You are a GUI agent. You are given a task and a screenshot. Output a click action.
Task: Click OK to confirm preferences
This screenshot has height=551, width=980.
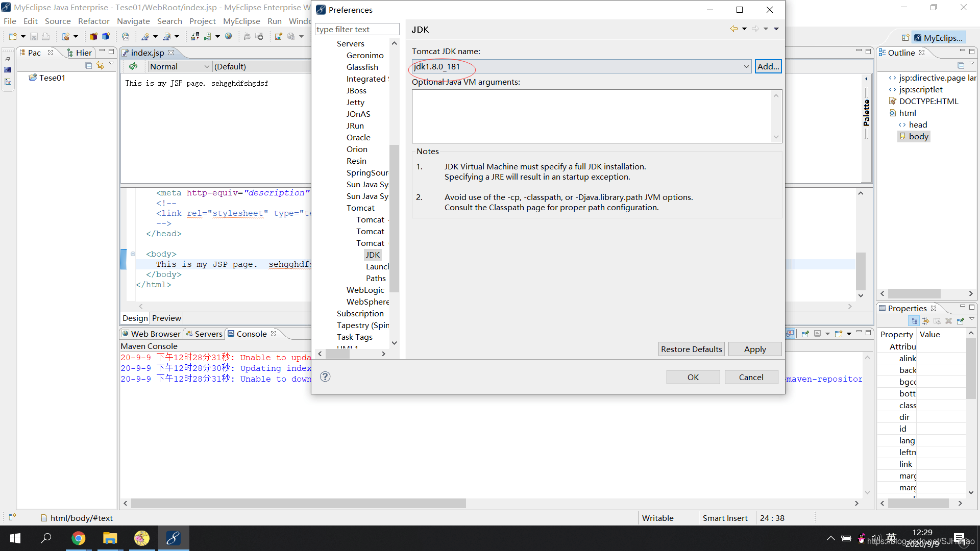point(693,377)
